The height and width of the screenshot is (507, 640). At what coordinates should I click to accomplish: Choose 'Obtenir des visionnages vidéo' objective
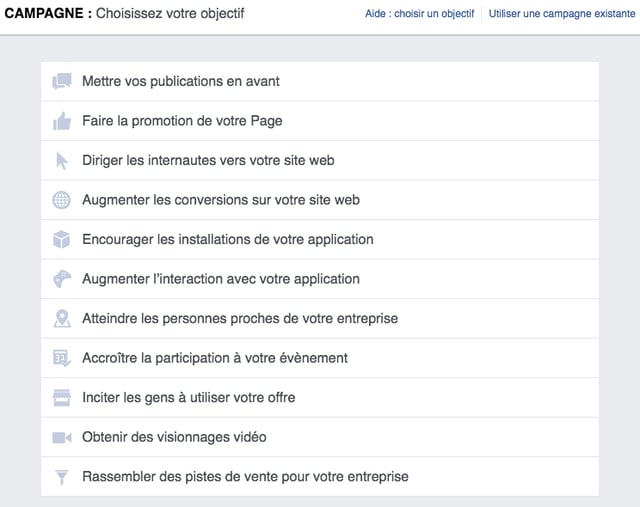[174, 437]
